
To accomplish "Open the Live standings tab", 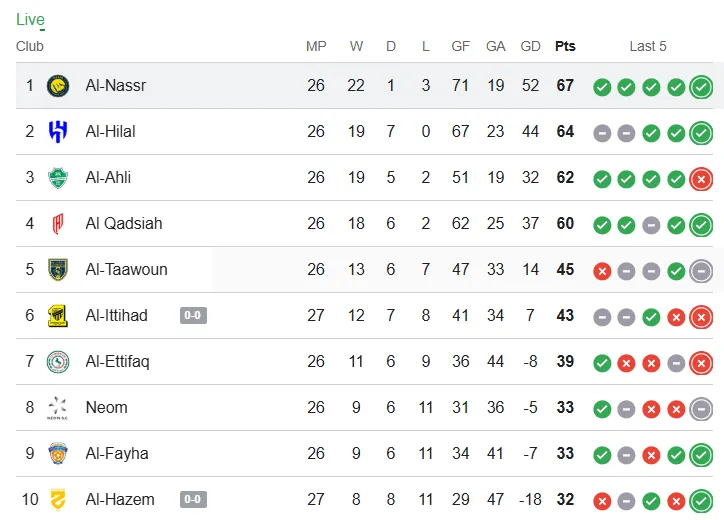I will 30,20.
